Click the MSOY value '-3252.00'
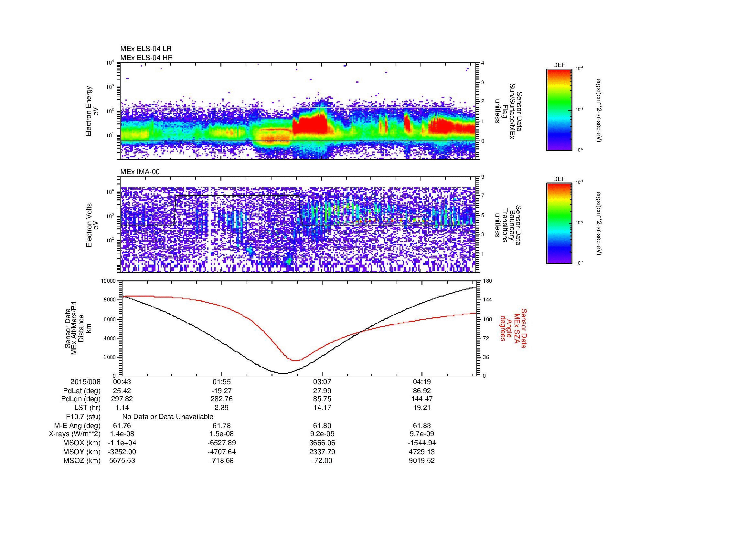Screen dimensions: 756x534 (x=122, y=452)
